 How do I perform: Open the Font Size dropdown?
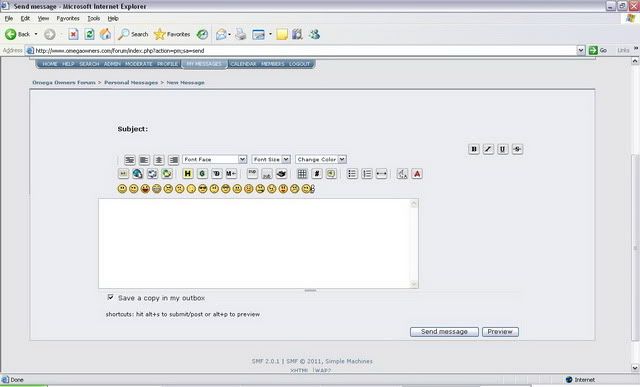coord(271,159)
